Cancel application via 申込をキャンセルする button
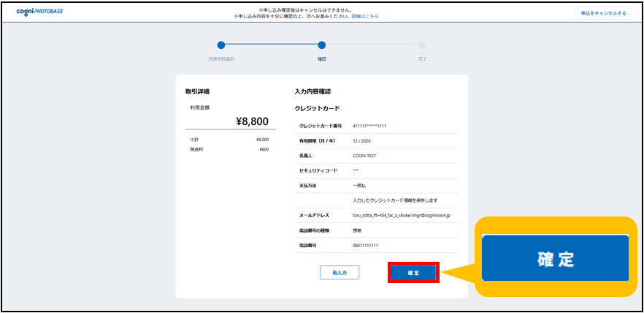This screenshot has height=313, width=644. click(602, 12)
